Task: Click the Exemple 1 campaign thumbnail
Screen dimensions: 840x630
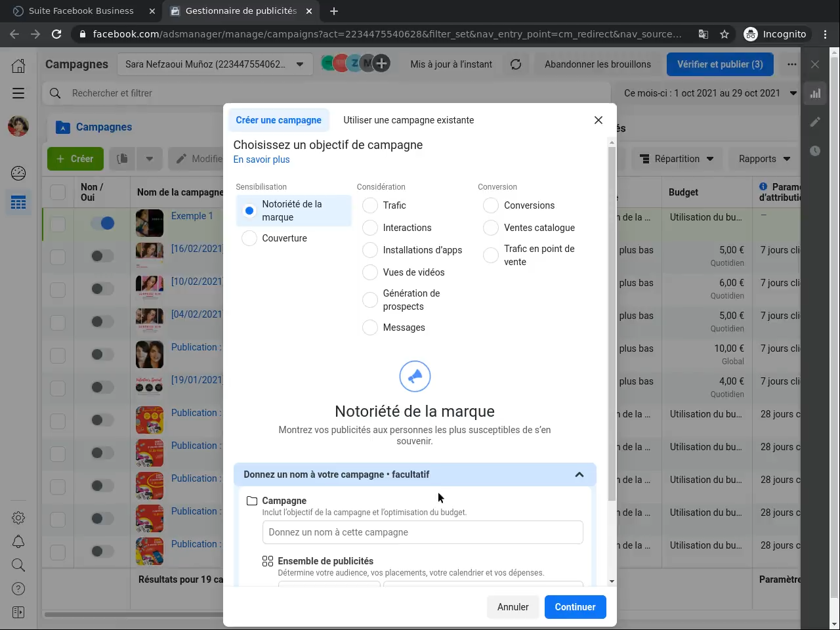Action: [x=150, y=223]
